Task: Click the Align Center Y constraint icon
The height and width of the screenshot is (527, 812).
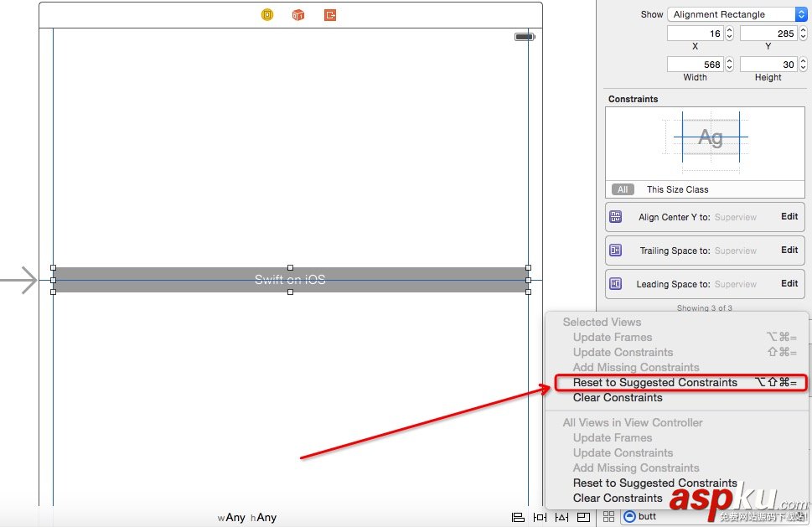Action: pos(615,217)
